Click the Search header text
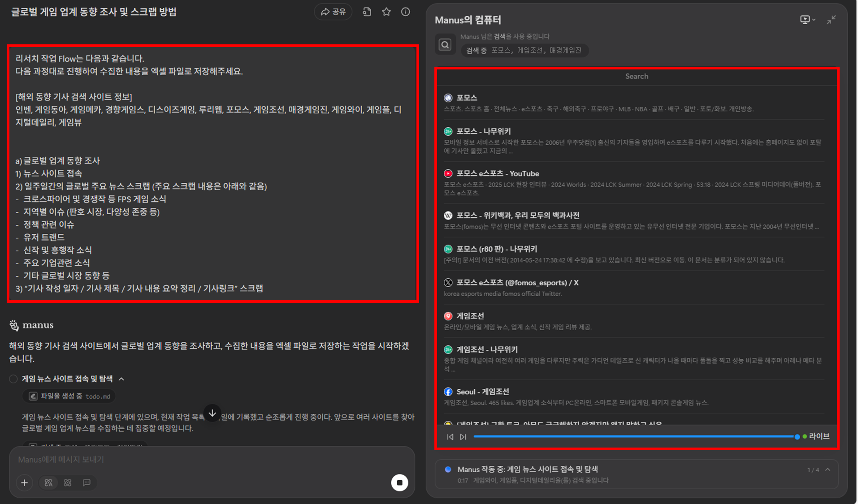Viewport: 858px width, 504px height. tap(637, 76)
